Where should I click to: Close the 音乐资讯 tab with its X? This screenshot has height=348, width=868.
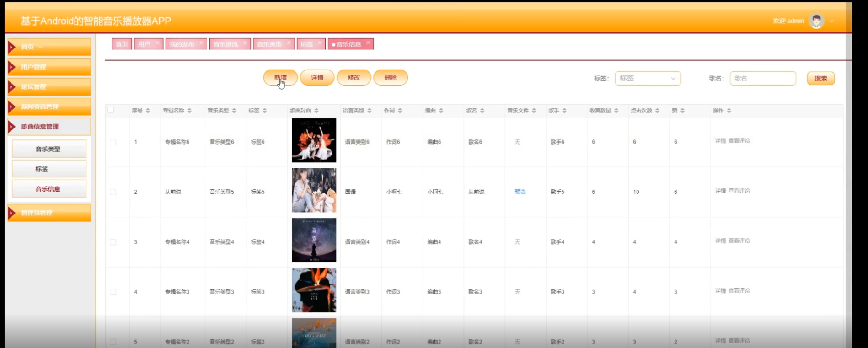point(245,43)
